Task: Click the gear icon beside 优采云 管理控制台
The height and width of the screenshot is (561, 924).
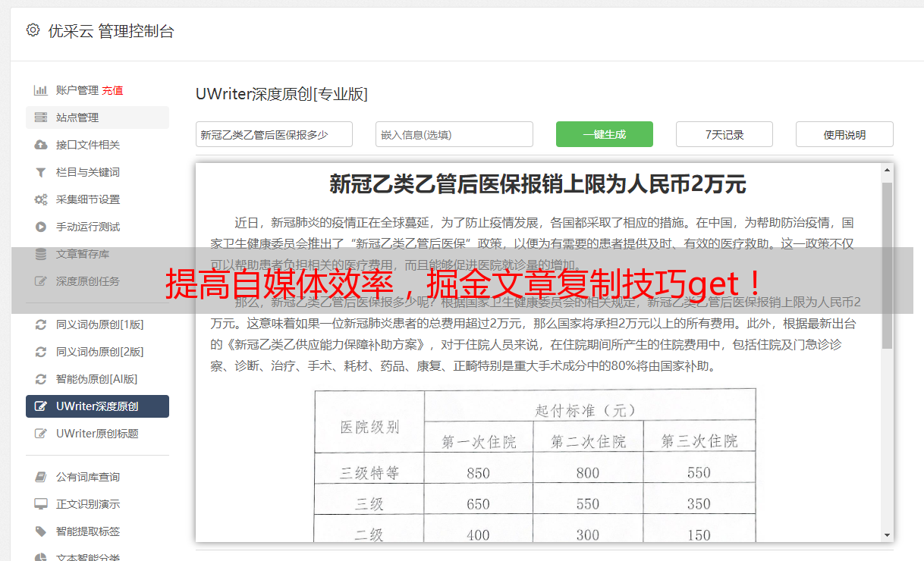Action: coord(33,30)
